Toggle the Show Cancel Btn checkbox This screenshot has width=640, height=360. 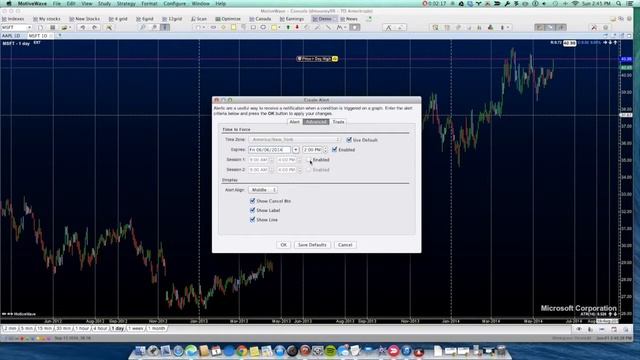(252, 201)
